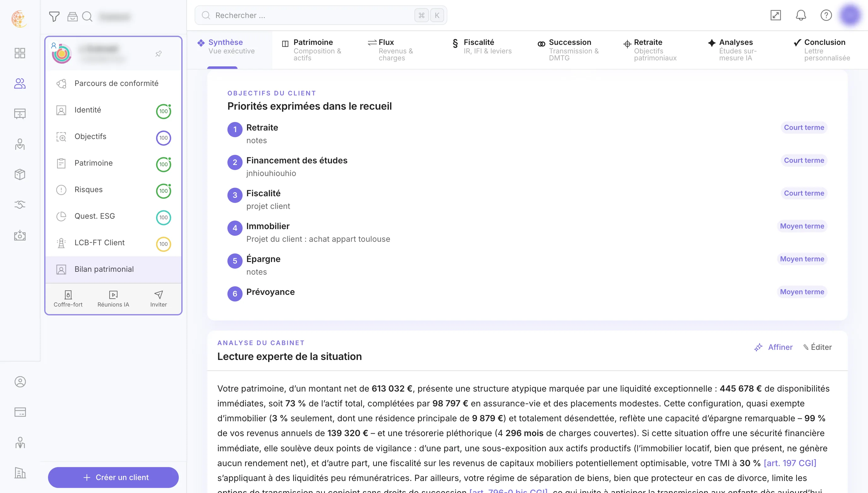The image size is (868, 493).
Task: Click the 100 score ring beside Objectifs
Action: click(x=163, y=138)
